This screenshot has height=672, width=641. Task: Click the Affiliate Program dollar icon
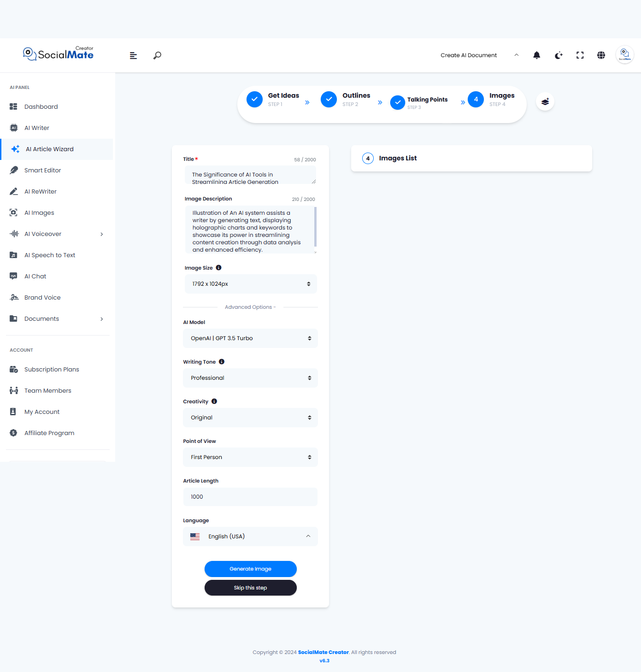pyautogui.click(x=13, y=433)
